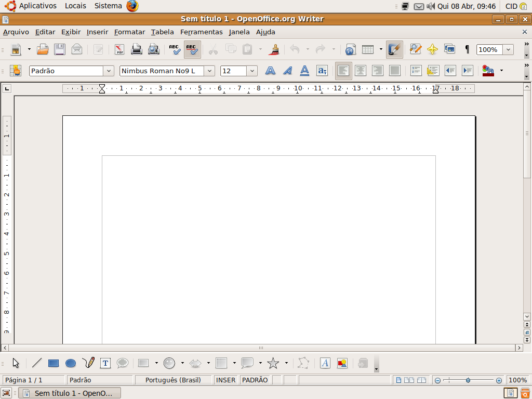Print the document directly
The image size is (532, 399).
click(x=136, y=49)
